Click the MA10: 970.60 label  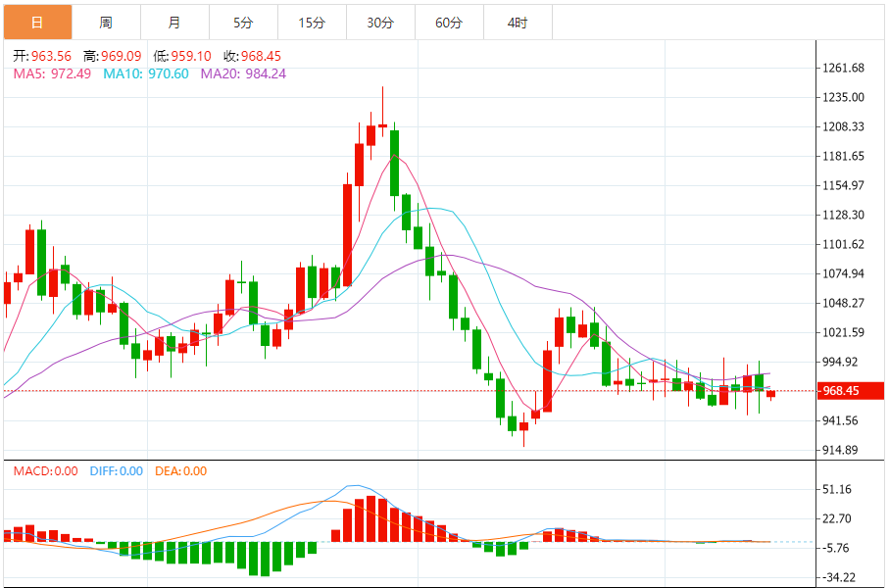[x=146, y=73]
